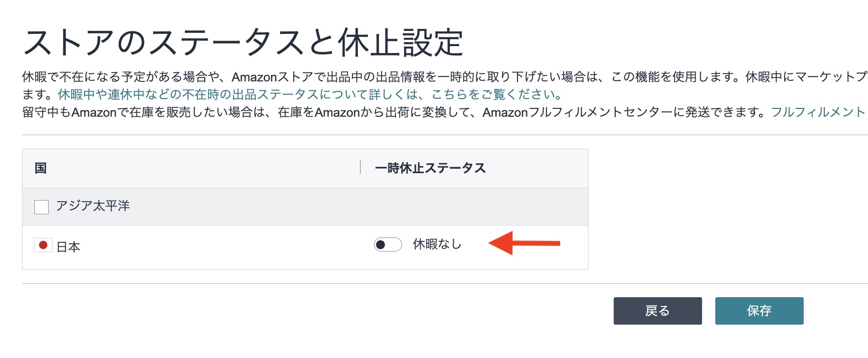Viewport: 868px width, 358px height.
Task: Click the 休暇なし status label
Action: click(437, 244)
